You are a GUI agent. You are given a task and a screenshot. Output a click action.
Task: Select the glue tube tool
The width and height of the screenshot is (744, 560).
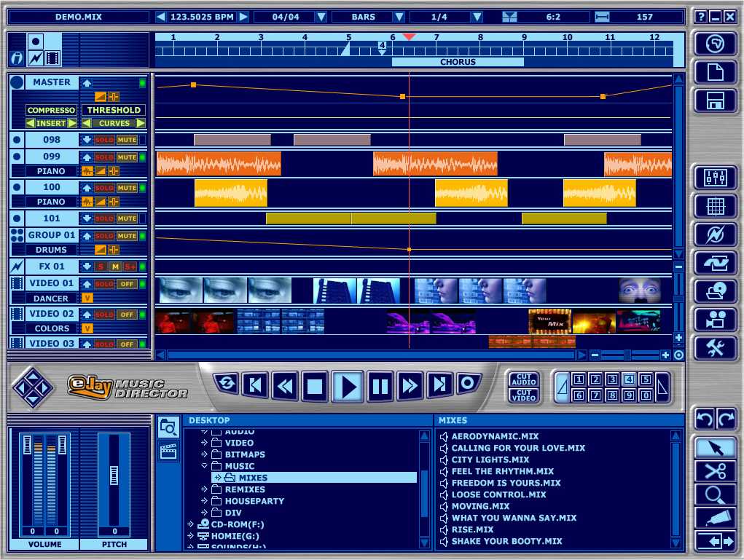click(715, 518)
